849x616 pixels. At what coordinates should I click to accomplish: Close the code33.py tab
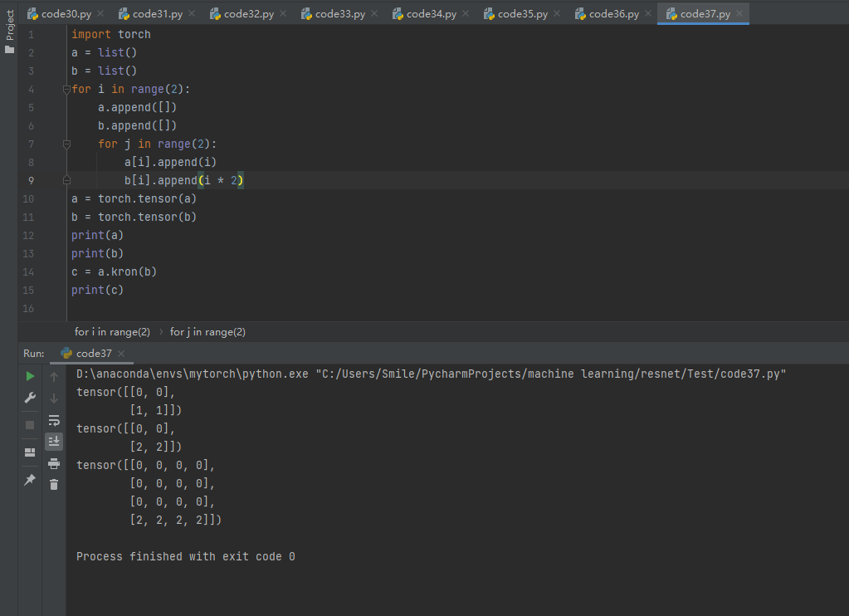pyautogui.click(x=374, y=13)
